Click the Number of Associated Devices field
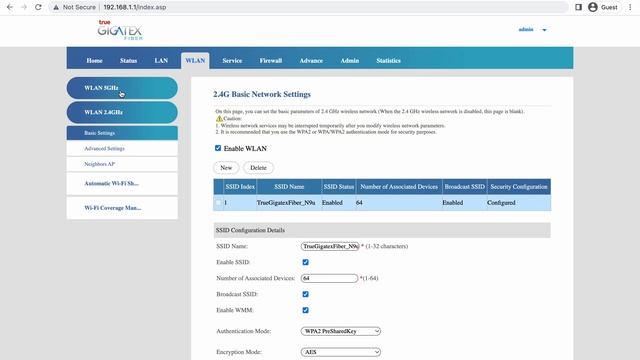Image resolution: width=640 pixels, height=360 pixels. (329, 278)
